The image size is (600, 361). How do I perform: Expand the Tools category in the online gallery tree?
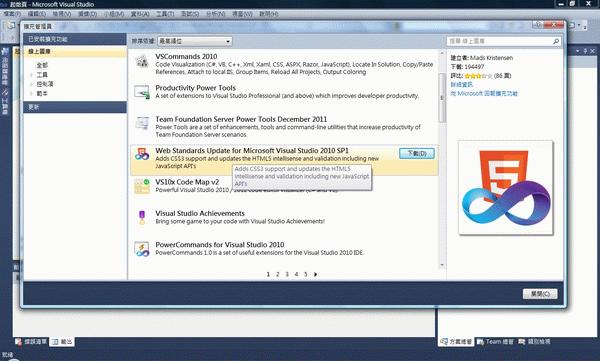(x=31, y=75)
